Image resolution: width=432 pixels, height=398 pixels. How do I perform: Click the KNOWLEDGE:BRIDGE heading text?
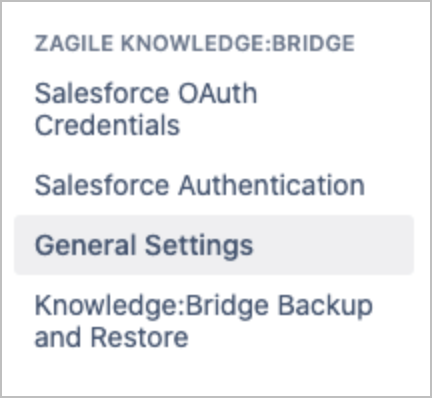[x=237, y=44]
